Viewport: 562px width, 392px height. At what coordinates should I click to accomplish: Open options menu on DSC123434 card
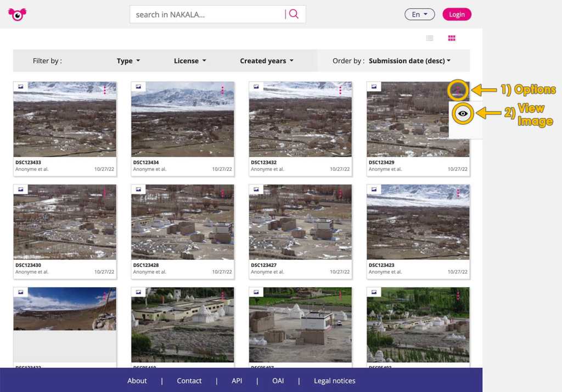[222, 90]
